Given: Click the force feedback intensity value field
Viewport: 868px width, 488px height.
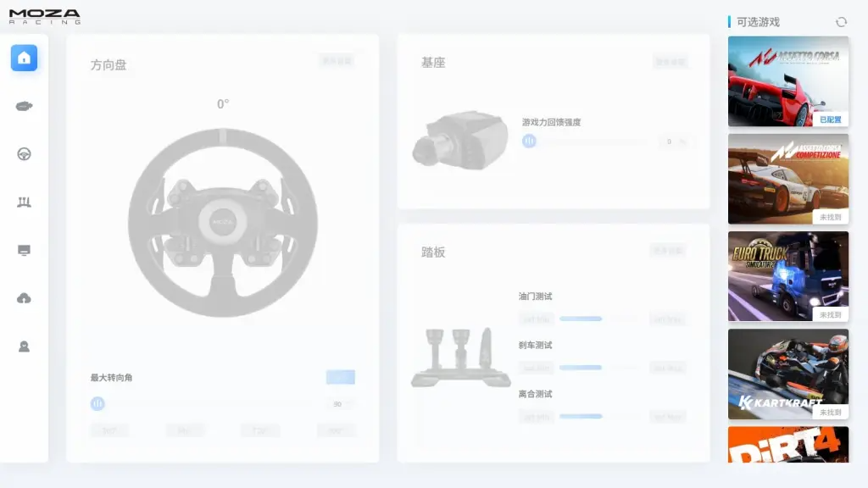Looking at the screenshot, I should pyautogui.click(x=675, y=141).
